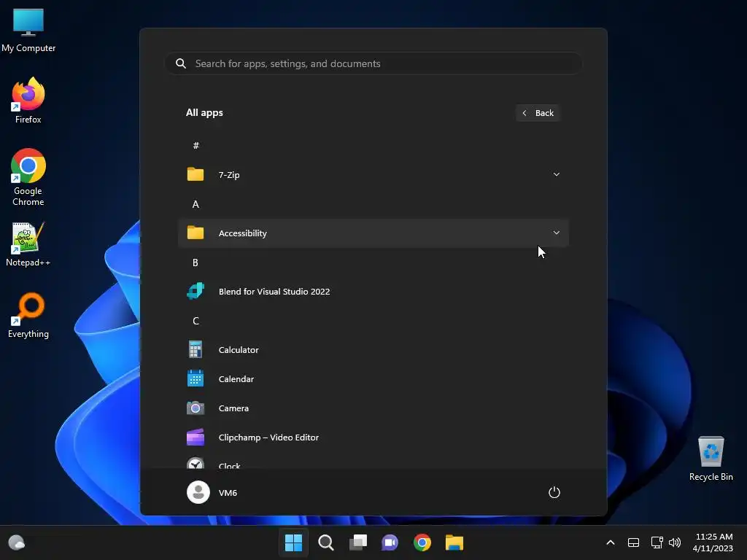Click the C letter header
The width and height of the screenshot is (747, 560).
pyautogui.click(x=196, y=321)
